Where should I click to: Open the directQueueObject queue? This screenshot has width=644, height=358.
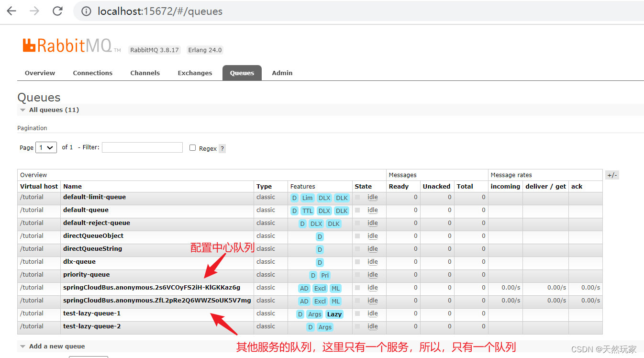click(x=93, y=235)
